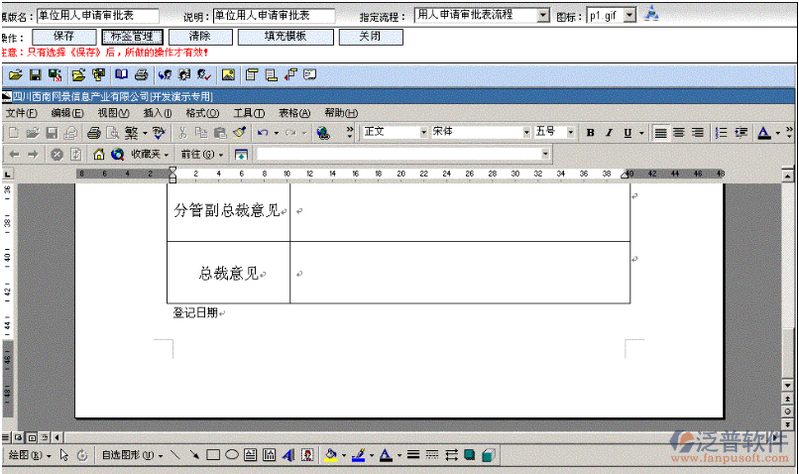Toggle Italic formatting
Screen dimensions: 799x474
coord(609,133)
